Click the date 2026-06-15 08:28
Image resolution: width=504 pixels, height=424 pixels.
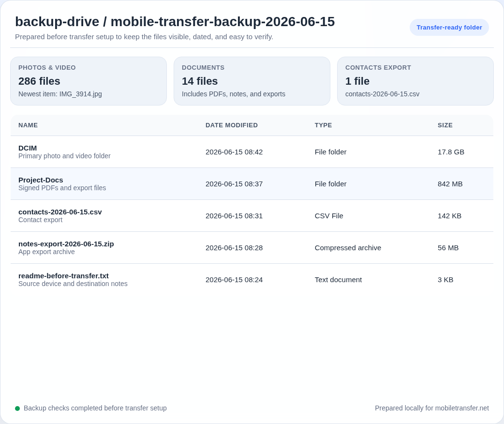(234, 248)
